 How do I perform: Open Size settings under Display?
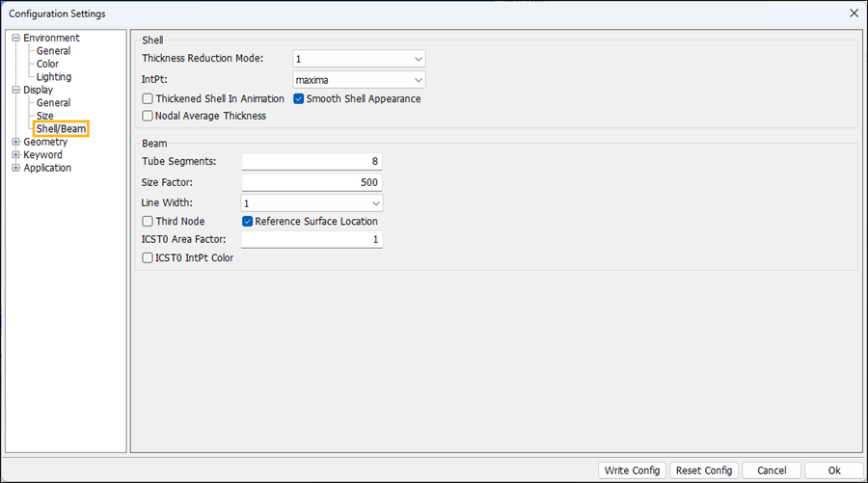click(x=45, y=116)
